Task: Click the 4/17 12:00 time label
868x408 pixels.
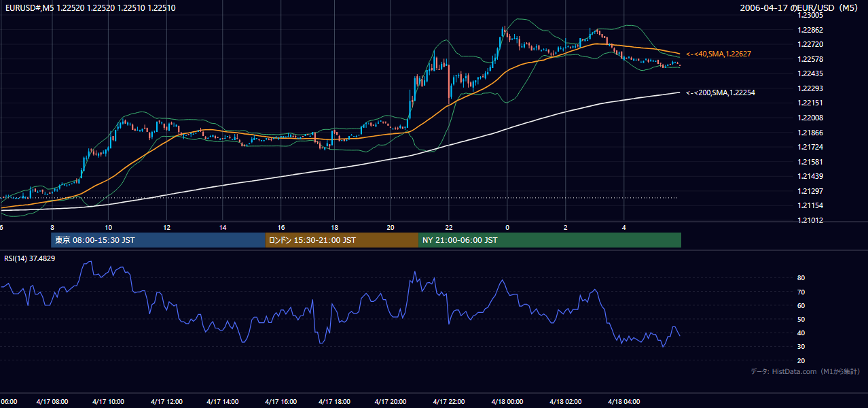Action: tap(166, 402)
